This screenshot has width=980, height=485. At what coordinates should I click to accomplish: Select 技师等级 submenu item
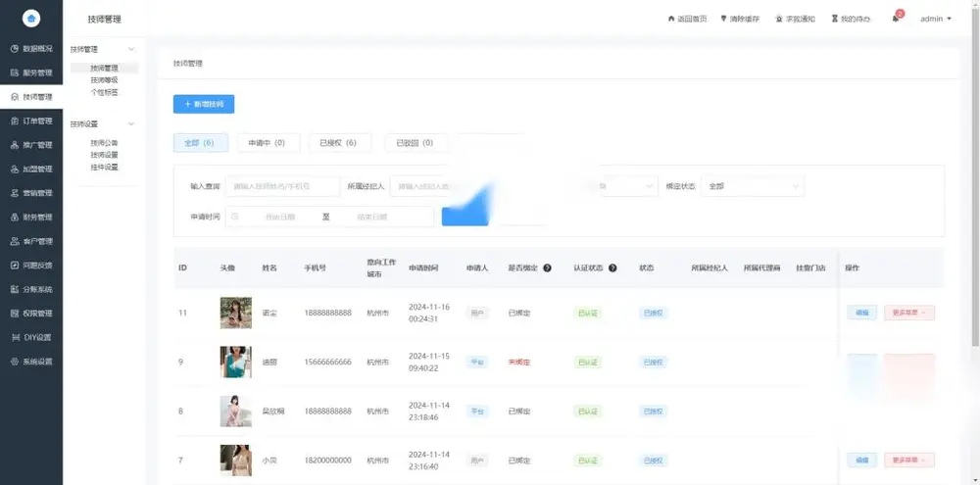tap(105, 80)
